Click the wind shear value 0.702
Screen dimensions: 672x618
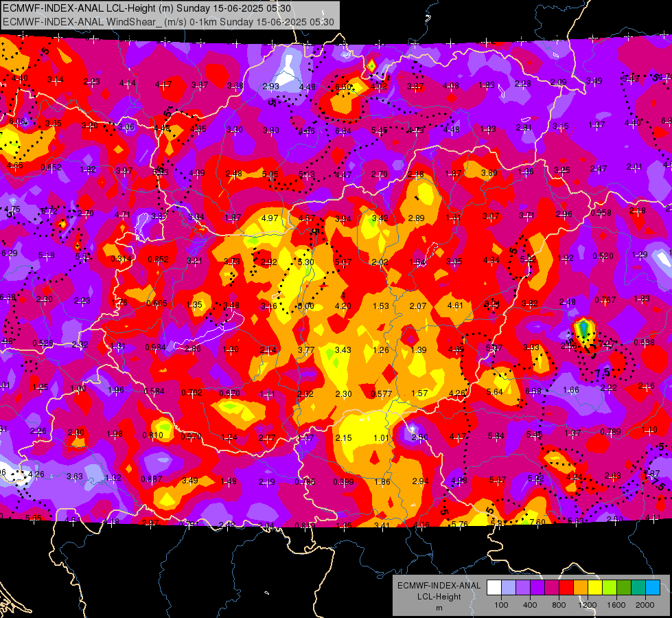point(192,392)
